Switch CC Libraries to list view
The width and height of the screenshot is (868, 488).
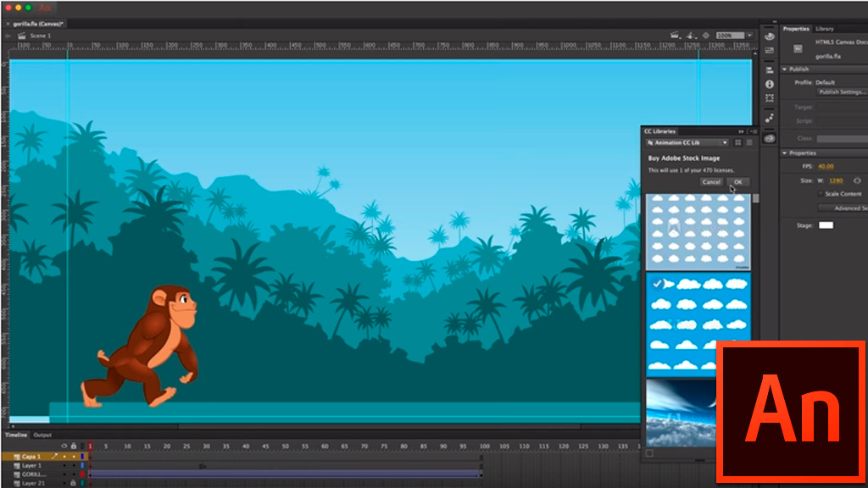(748, 143)
